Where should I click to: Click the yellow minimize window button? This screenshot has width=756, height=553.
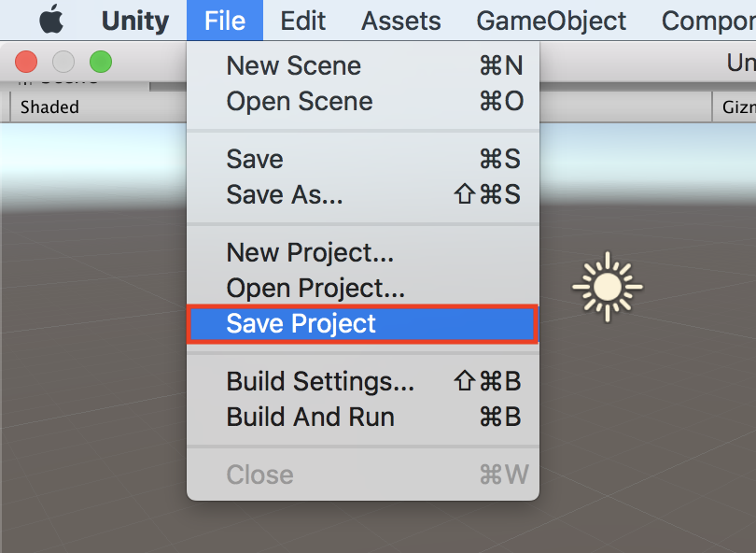pyautogui.click(x=63, y=63)
